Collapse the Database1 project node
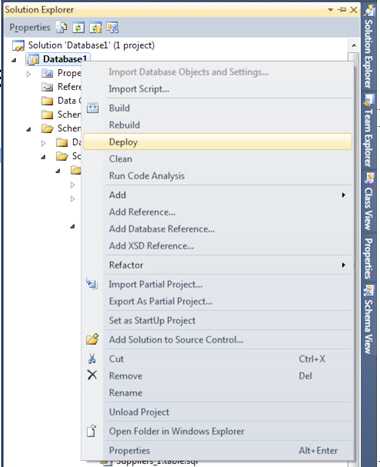 pyautogui.click(x=14, y=60)
